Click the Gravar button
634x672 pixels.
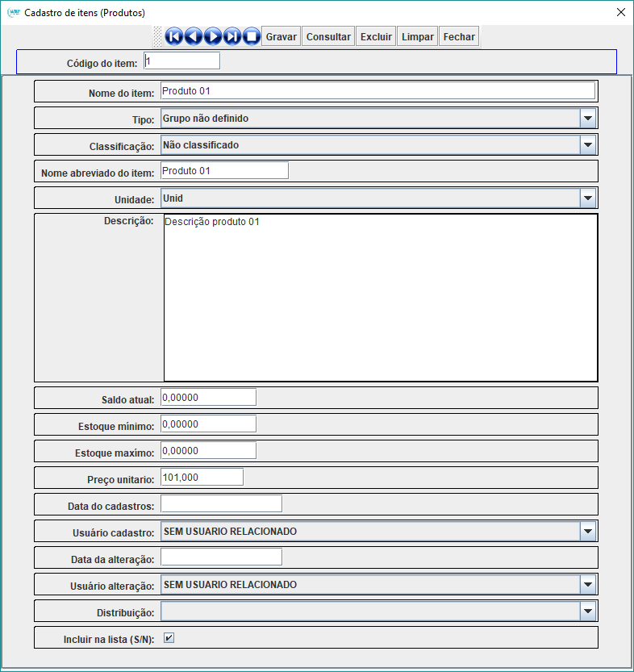(282, 36)
